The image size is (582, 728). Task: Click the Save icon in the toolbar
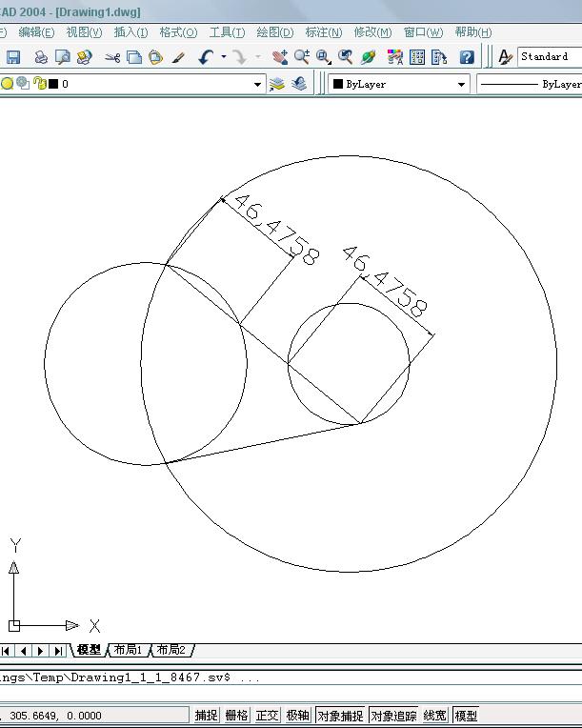[x=13, y=57]
